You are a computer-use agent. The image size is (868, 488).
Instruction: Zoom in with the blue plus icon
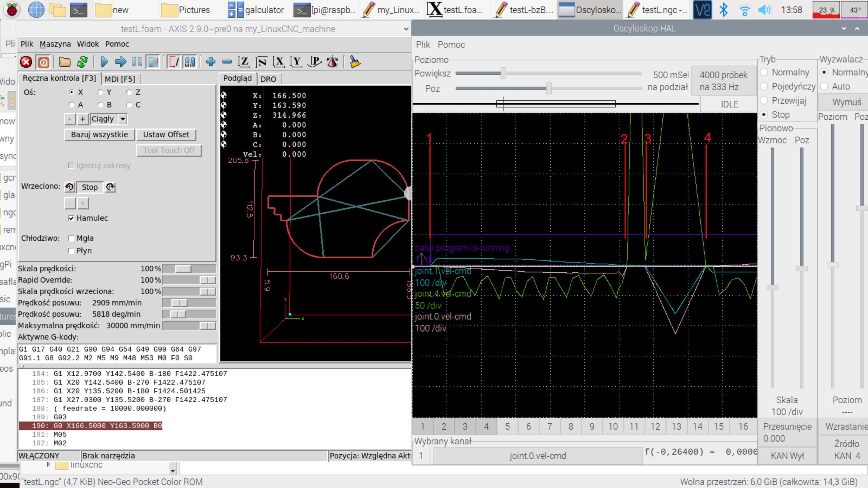(x=210, y=62)
